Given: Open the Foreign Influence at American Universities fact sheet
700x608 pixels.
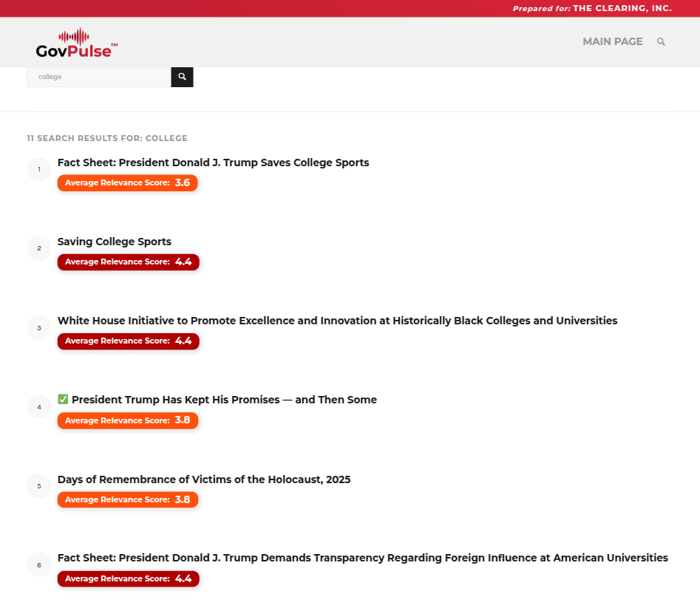Looking at the screenshot, I should 362,558.
